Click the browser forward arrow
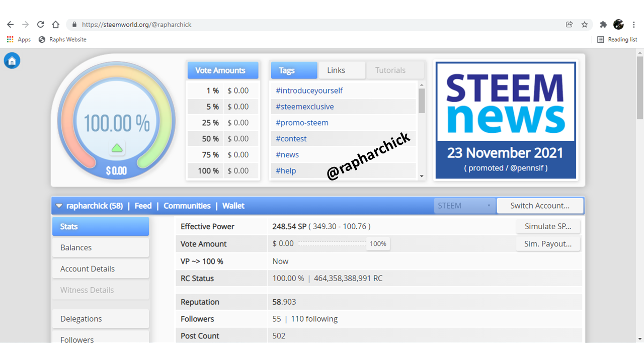This screenshot has height=362, width=644. (26, 24)
